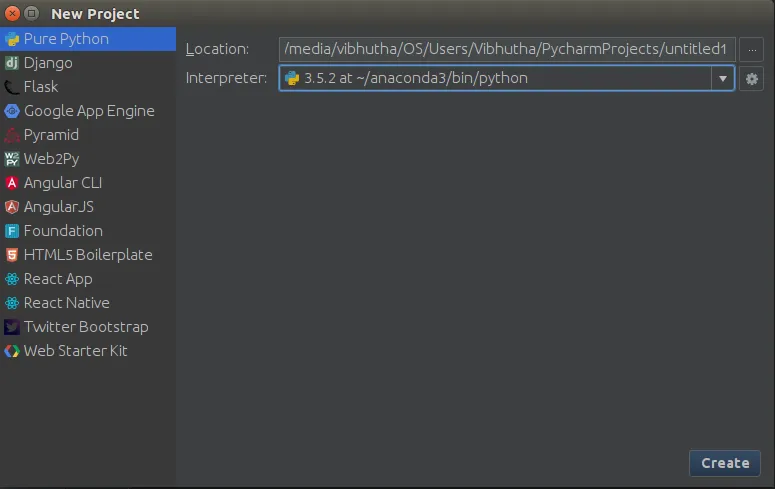This screenshot has height=489, width=775.
Task: Select Flask project type
Action: 88,87
